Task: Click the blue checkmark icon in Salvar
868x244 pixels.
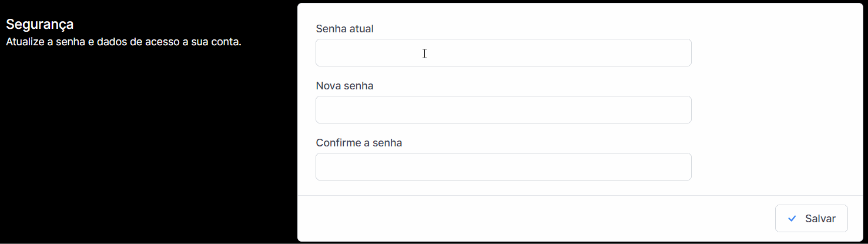Action: point(792,219)
